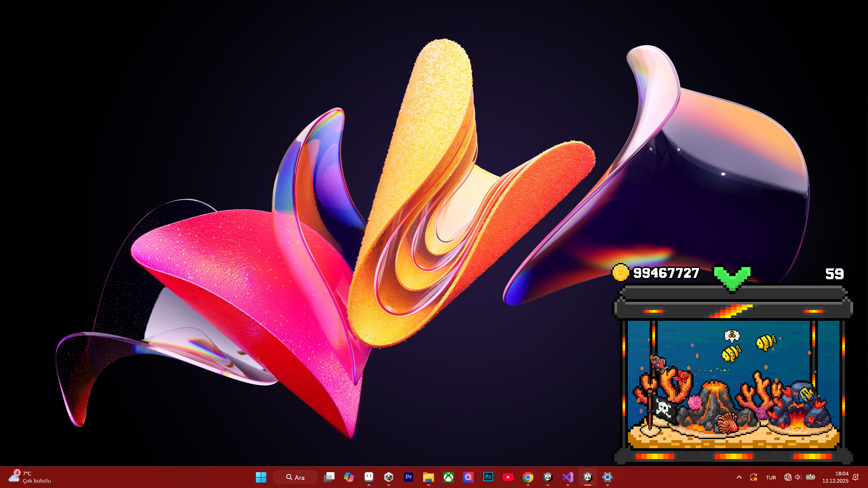Open Copilot from the taskbar
Image resolution: width=868 pixels, height=488 pixels.
(x=349, y=477)
